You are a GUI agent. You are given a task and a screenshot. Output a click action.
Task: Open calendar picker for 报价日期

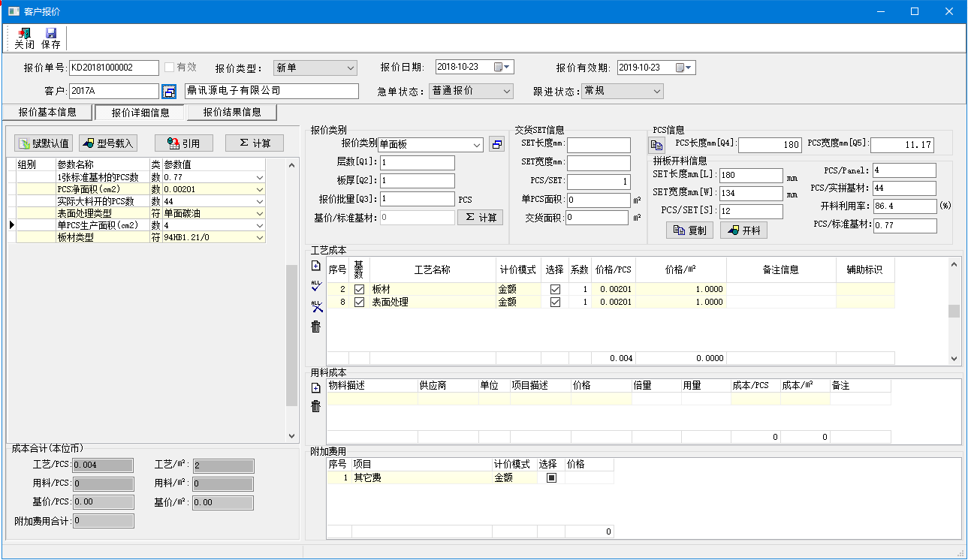[502, 68]
